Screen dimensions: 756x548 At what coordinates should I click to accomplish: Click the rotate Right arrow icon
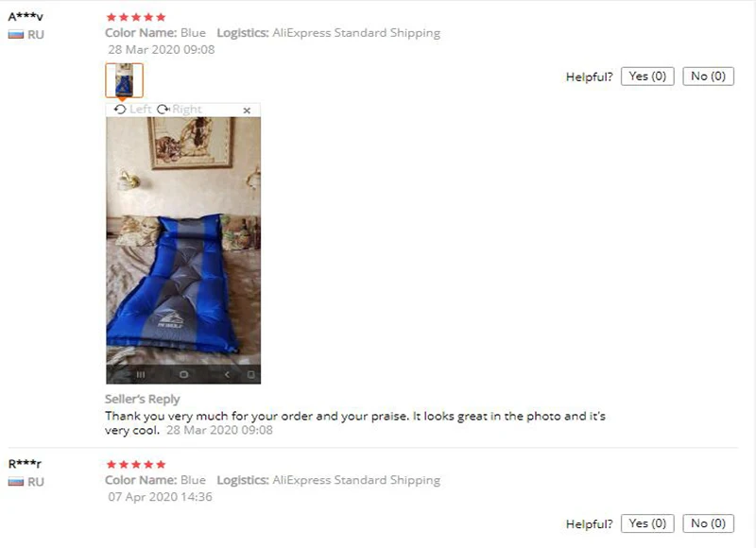pyautogui.click(x=163, y=110)
